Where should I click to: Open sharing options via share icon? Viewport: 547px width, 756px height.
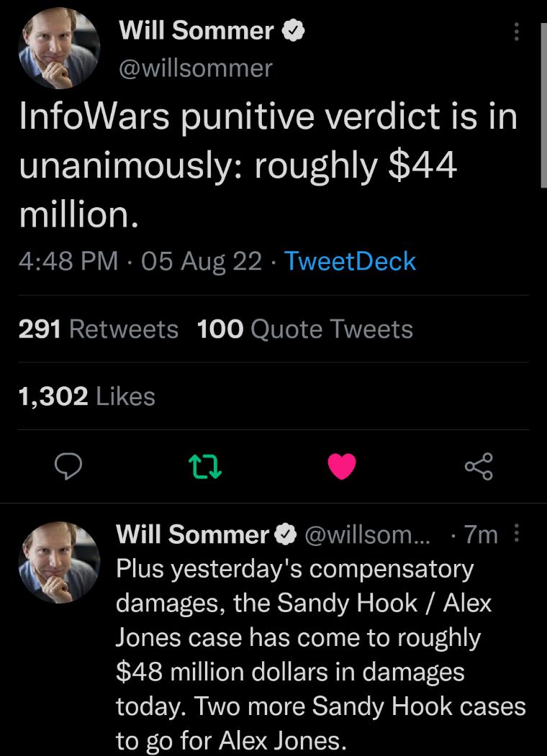tap(479, 468)
